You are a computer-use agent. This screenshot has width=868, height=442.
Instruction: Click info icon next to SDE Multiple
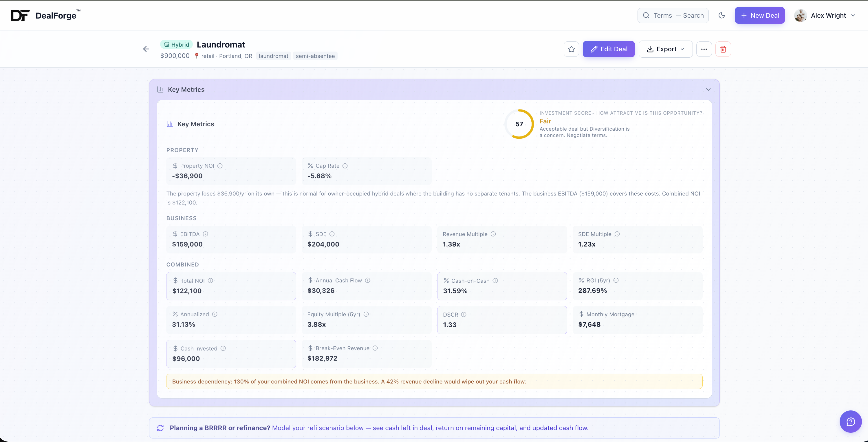[x=617, y=234]
